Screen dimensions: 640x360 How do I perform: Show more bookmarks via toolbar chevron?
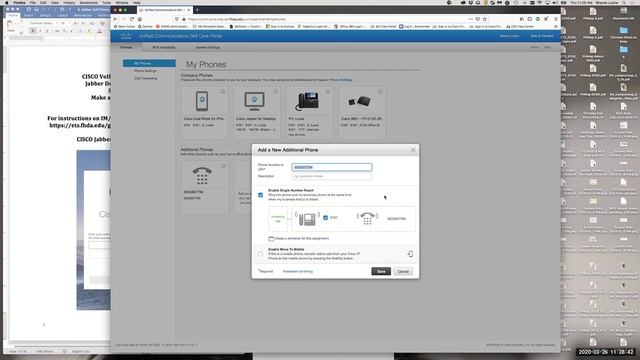click(x=556, y=27)
